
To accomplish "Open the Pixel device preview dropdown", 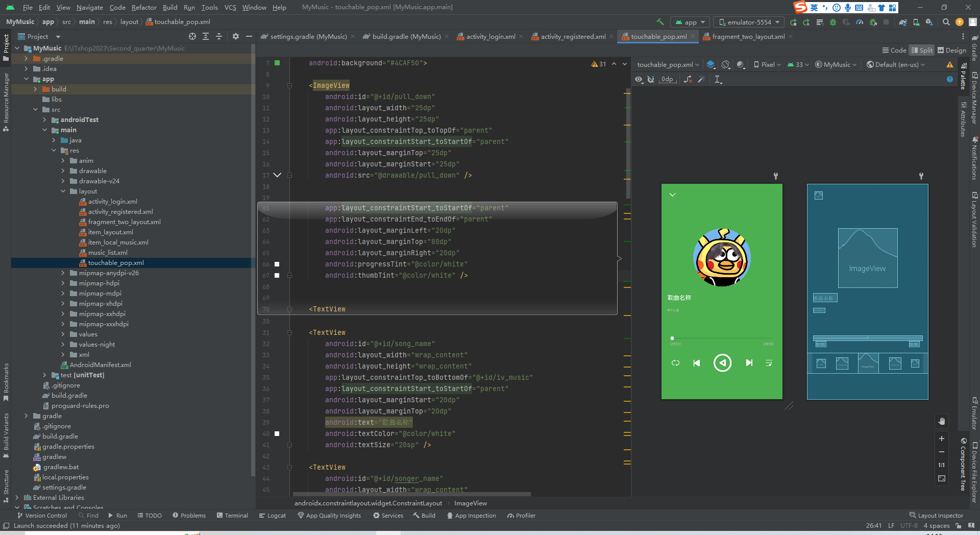I will pyautogui.click(x=767, y=64).
